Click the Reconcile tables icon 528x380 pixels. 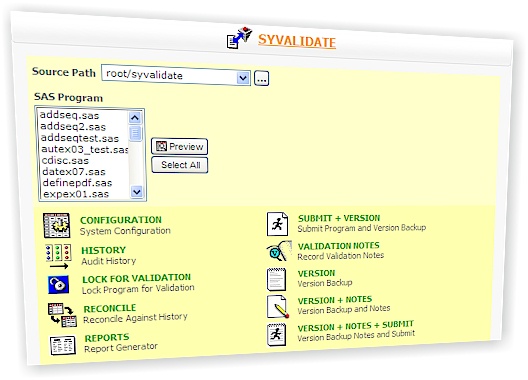pyautogui.click(x=62, y=315)
